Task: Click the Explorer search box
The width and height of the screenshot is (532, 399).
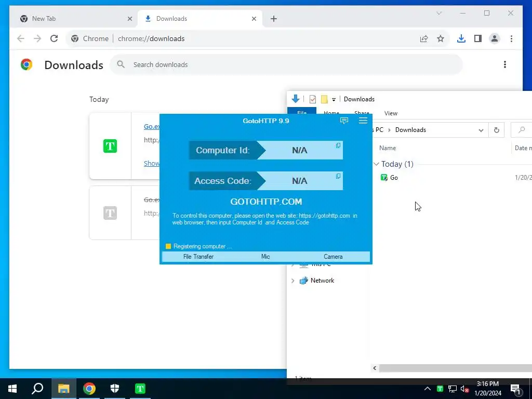Action: coord(522,130)
